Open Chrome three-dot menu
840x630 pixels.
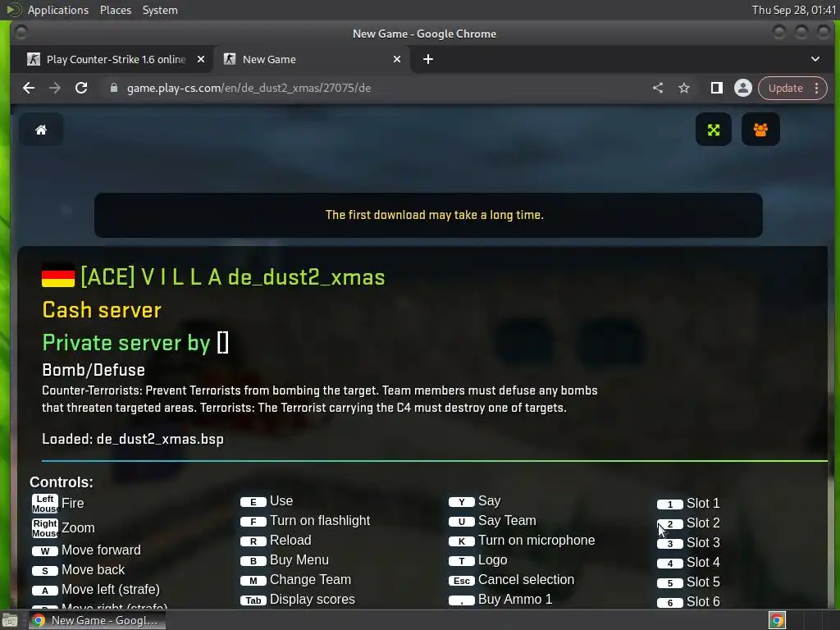click(817, 88)
